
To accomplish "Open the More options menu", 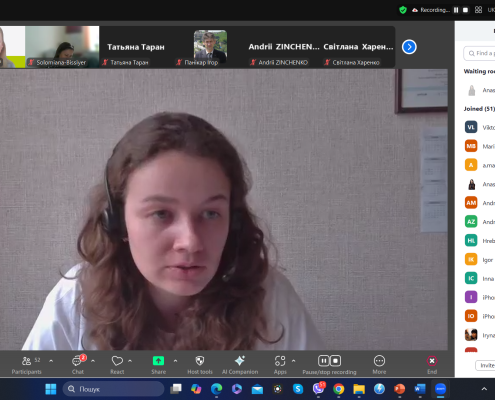I will click(x=379, y=361).
